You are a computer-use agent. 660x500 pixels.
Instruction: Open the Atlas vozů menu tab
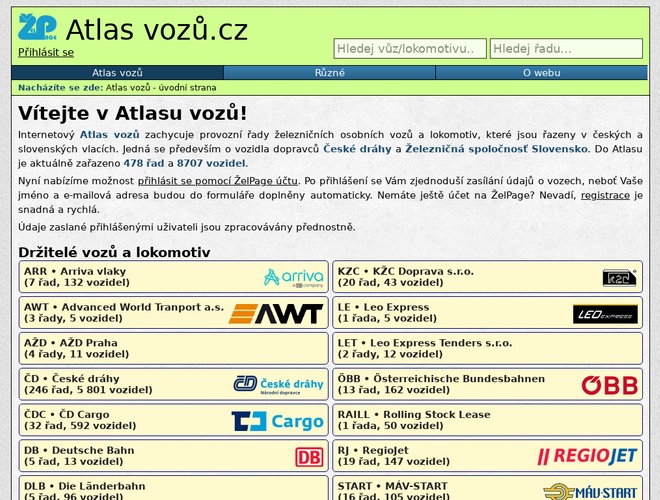click(x=117, y=73)
